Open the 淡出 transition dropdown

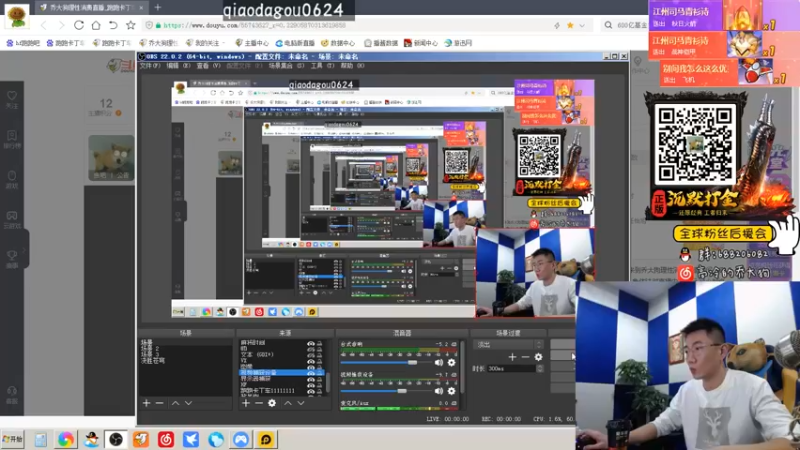[508, 345]
